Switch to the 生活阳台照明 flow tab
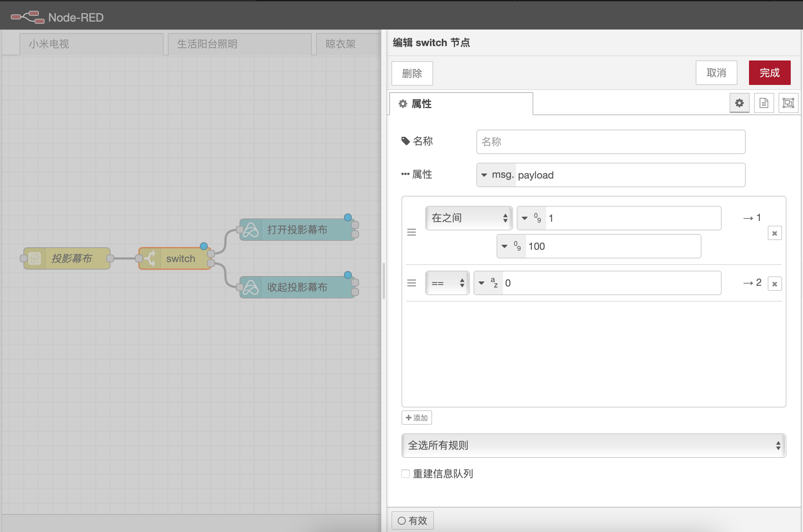803x532 pixels. coord(240,44)
